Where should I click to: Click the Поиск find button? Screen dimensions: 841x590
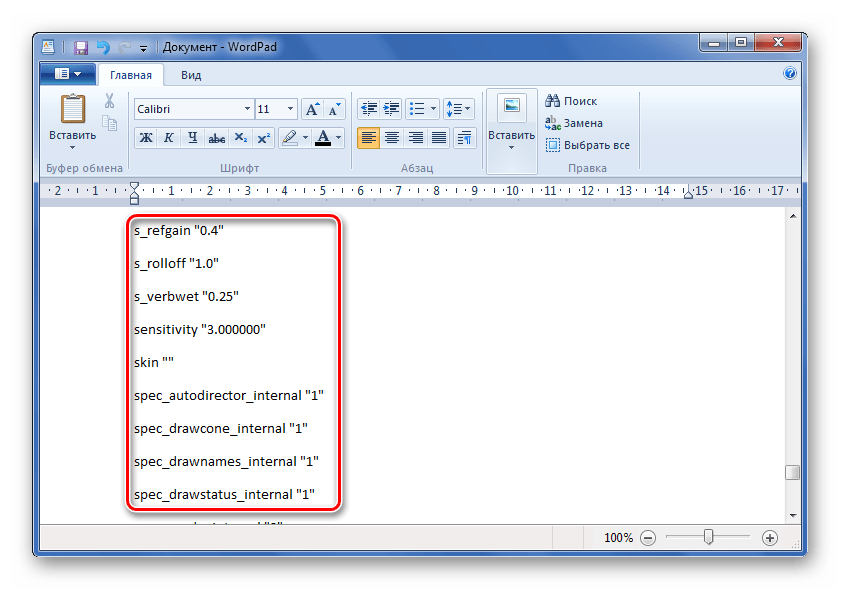(x=571, y=101)
